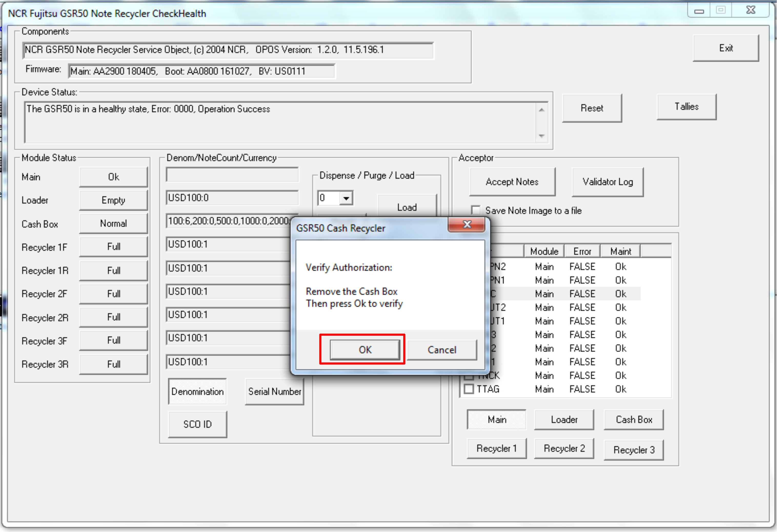Select the Main sensor tab button

497,420
